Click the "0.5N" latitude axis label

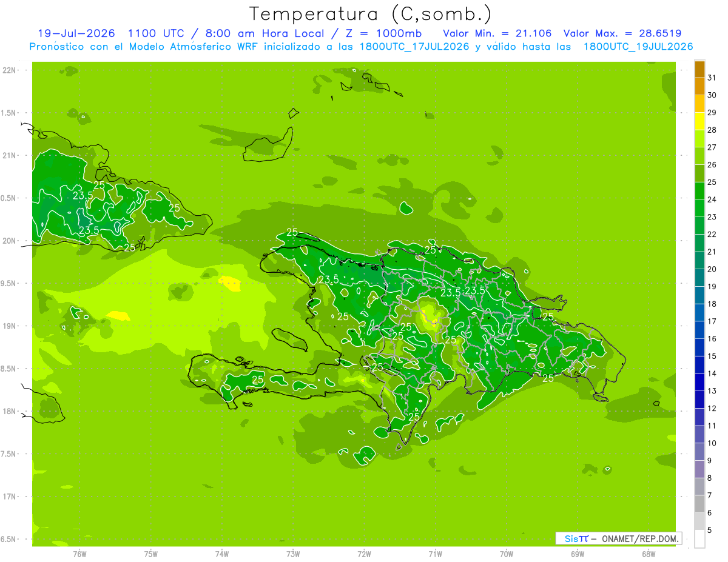click(9, 198)
